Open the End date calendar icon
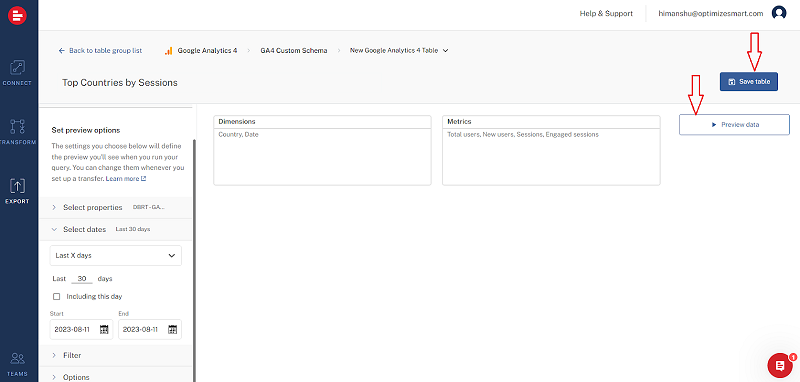Viewport: 800px width, 382px height. (x=172, y=329)
